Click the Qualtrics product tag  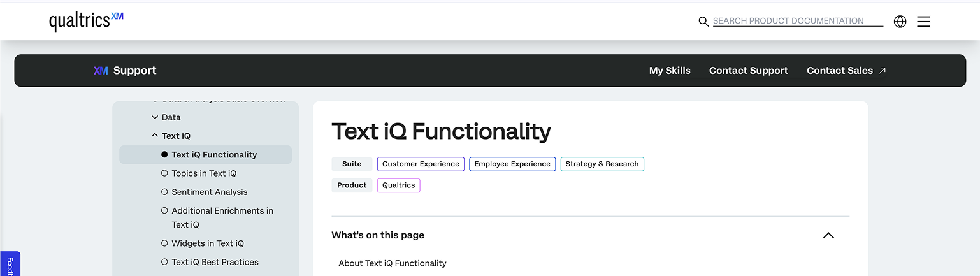pos(399,185)
